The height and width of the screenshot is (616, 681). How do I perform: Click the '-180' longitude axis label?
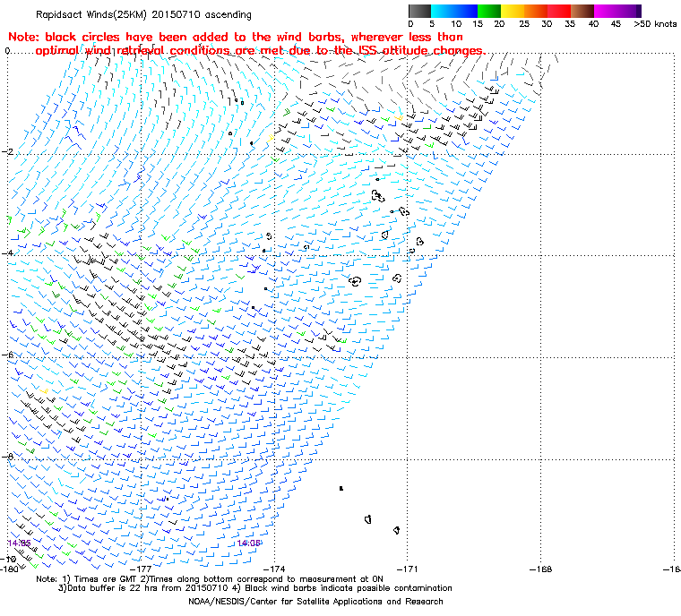point(10,569)
